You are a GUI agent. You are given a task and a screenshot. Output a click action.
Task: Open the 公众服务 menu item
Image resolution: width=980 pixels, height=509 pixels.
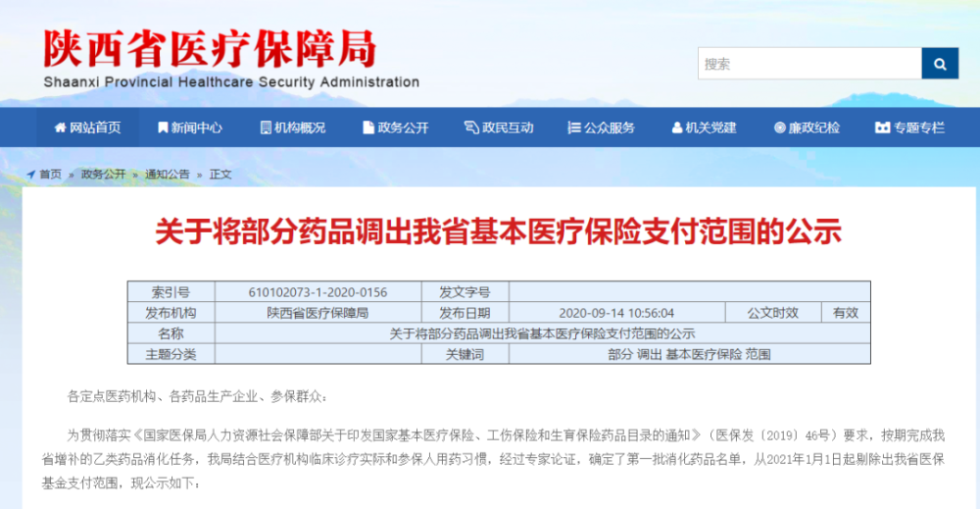tap(602, 127)
